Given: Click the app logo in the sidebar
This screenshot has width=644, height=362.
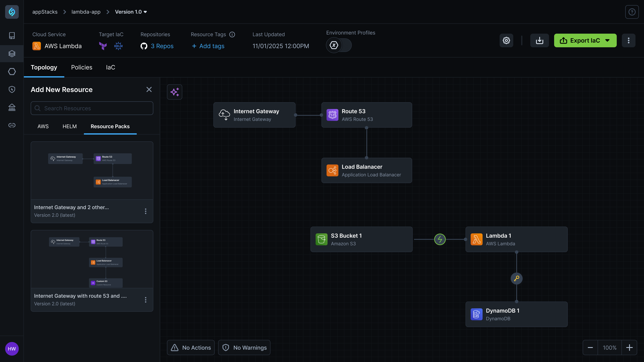Looking at the screenshot, I should point(12,12).
